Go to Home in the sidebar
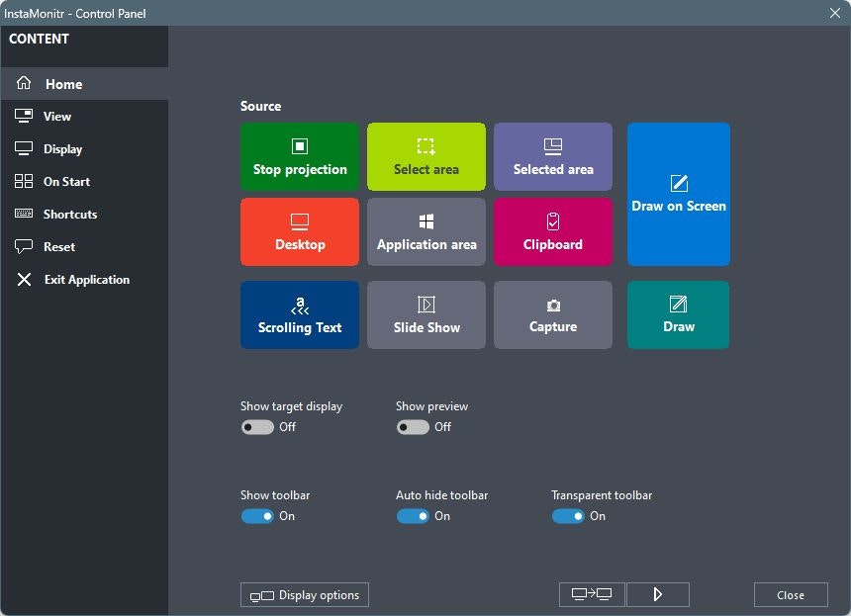 coord(84,83)
